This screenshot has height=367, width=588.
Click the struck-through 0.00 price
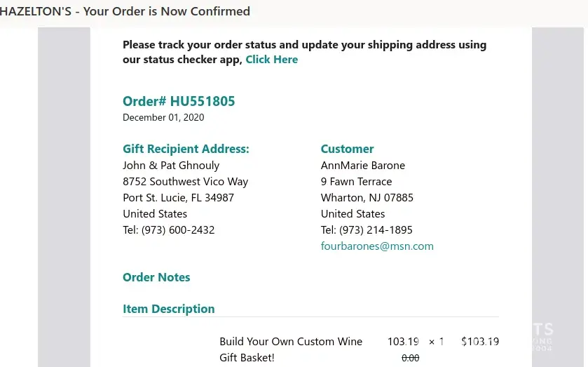410,358
